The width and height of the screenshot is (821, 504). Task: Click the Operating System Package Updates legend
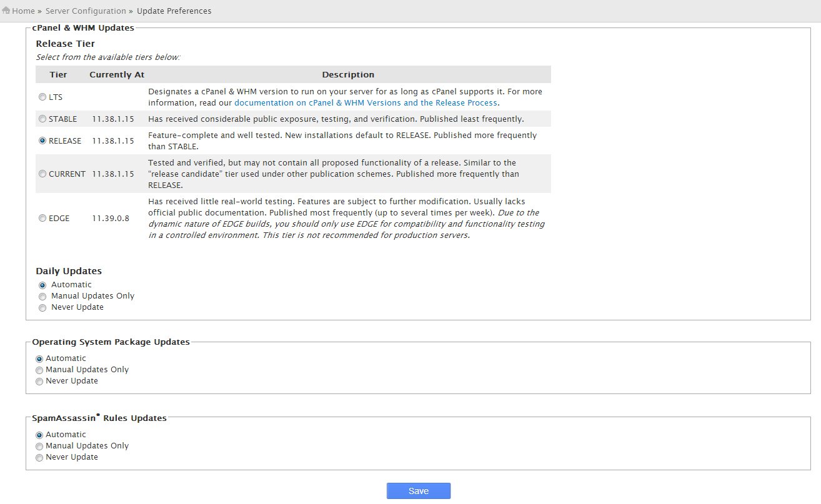[x=111, y=342]
